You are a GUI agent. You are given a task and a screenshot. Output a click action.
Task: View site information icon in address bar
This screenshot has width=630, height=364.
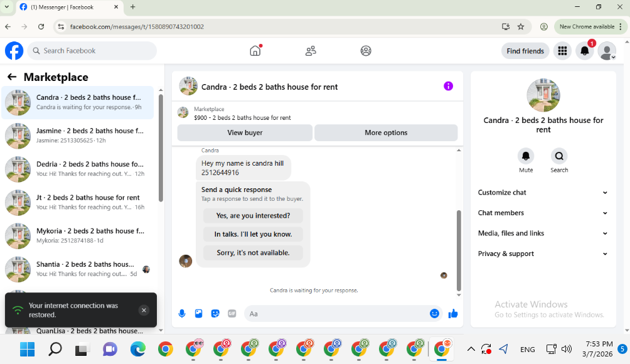tap(61, 26)
